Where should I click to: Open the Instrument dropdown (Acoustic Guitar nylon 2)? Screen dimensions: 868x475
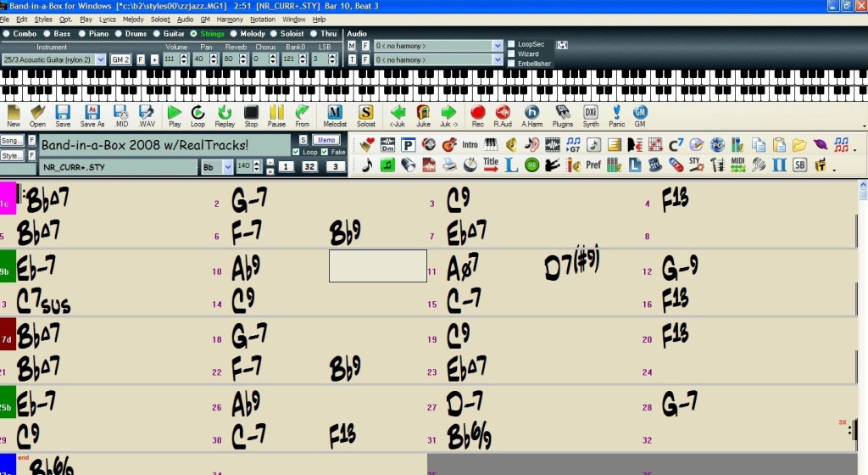coord(100,59)
